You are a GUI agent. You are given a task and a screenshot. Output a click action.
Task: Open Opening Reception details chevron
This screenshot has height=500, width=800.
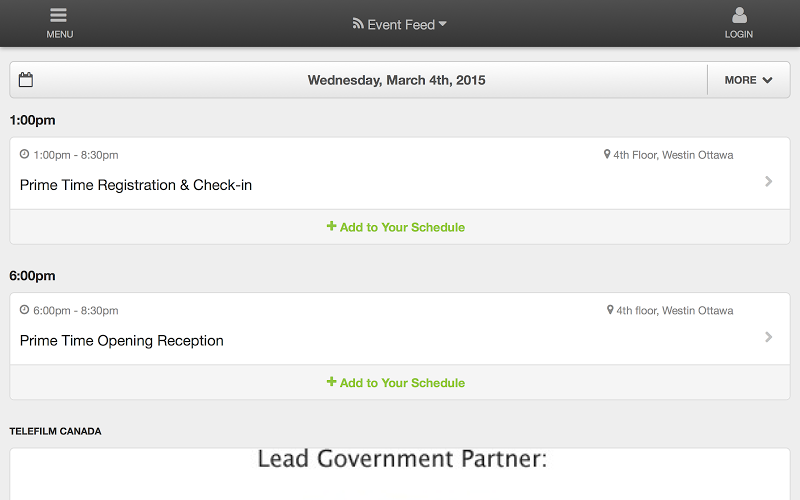(768, 337)
